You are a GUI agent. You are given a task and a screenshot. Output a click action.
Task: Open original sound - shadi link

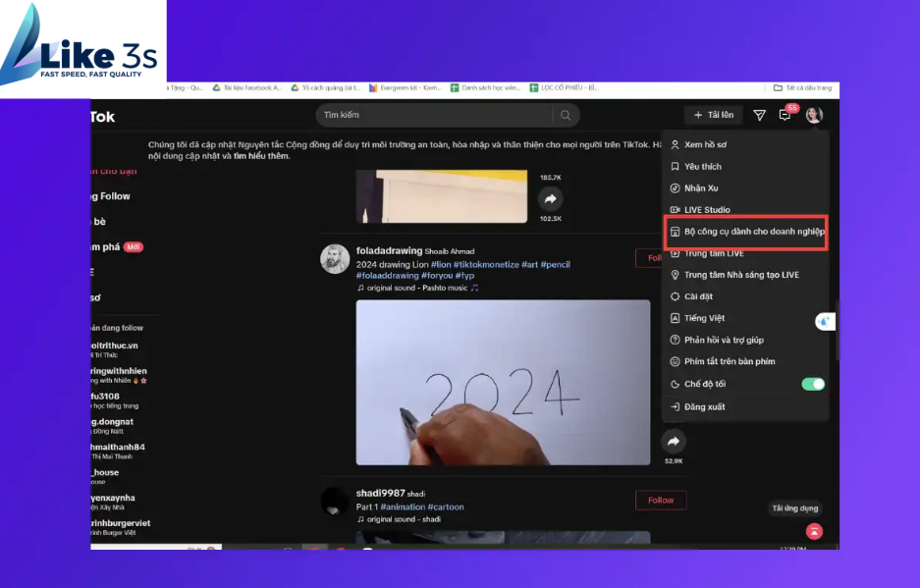pos(399,519)
